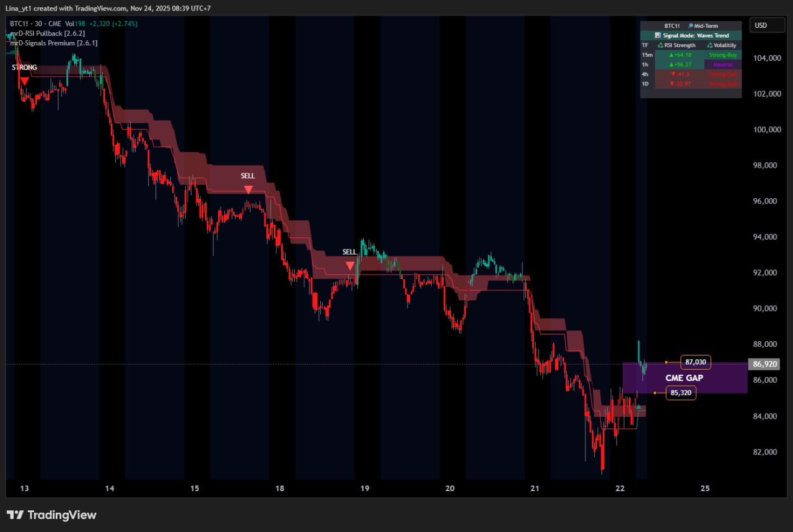The image size is (793, 532).
Task: Click the 15m Strong-Buy table cell
Action: (x=723, y=55)
